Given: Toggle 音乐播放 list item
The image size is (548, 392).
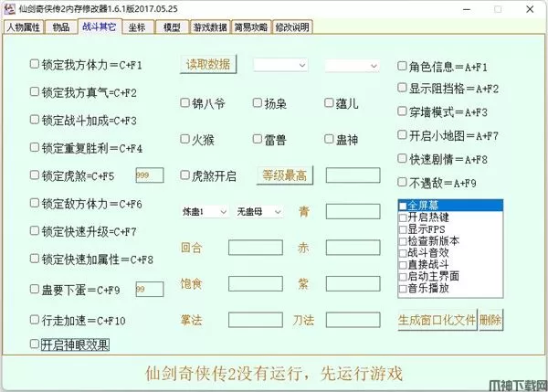Looking at the screenshot, I should [x=403, y=289].
